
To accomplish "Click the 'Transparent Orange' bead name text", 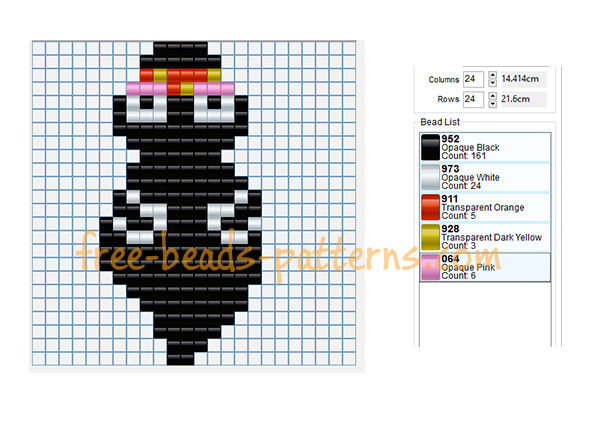I will 483,207.
